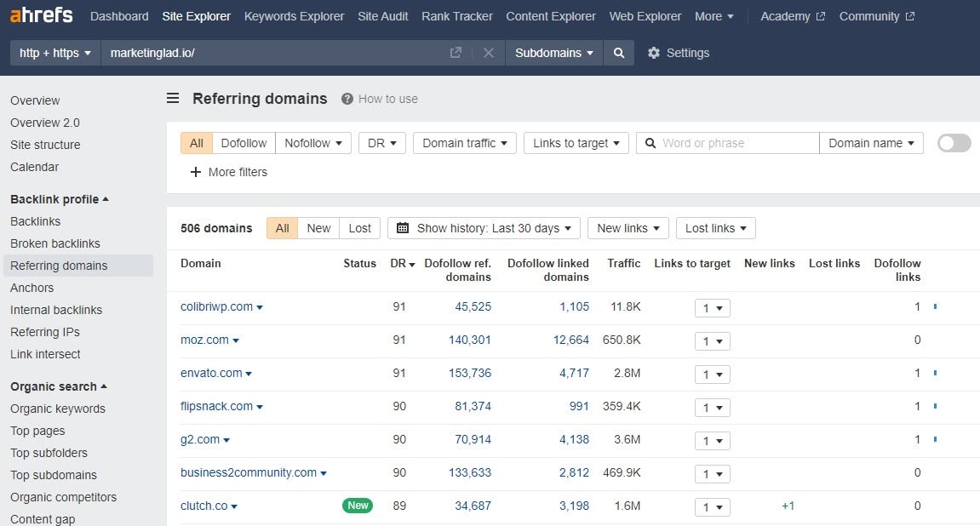
Task: Open the More menu in top navigation
Action: click(x=714, y=16)
